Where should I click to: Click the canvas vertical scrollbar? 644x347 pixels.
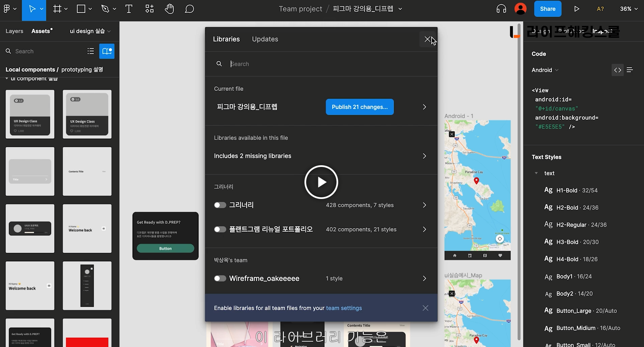point(520,182)
